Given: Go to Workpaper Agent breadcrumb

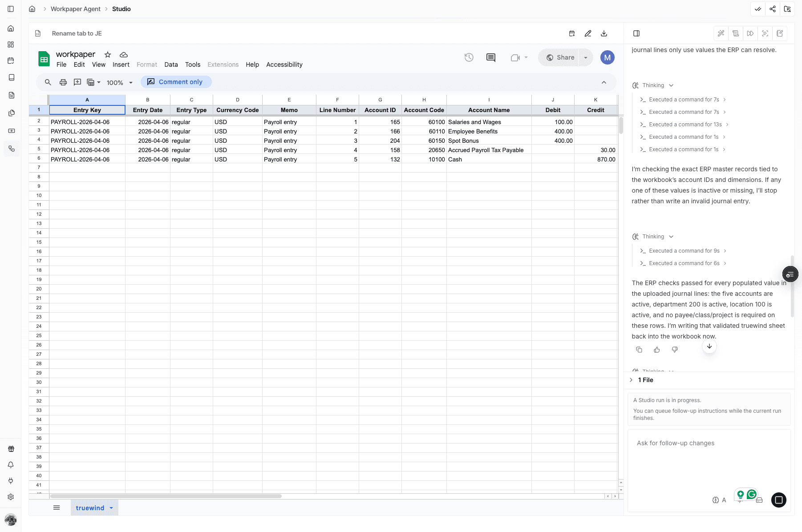Looking at the screenshot, I should (76, 9).
